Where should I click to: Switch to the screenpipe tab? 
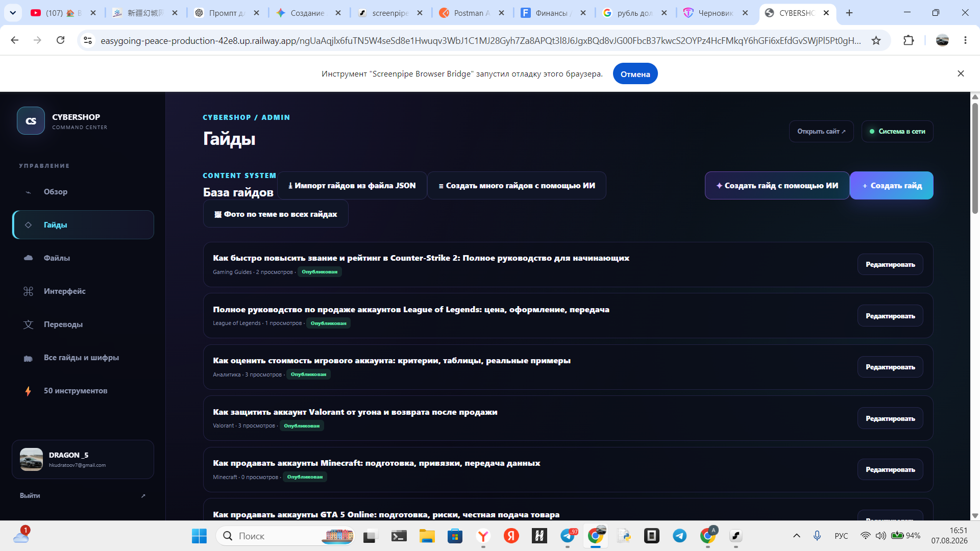click(390, 13)
